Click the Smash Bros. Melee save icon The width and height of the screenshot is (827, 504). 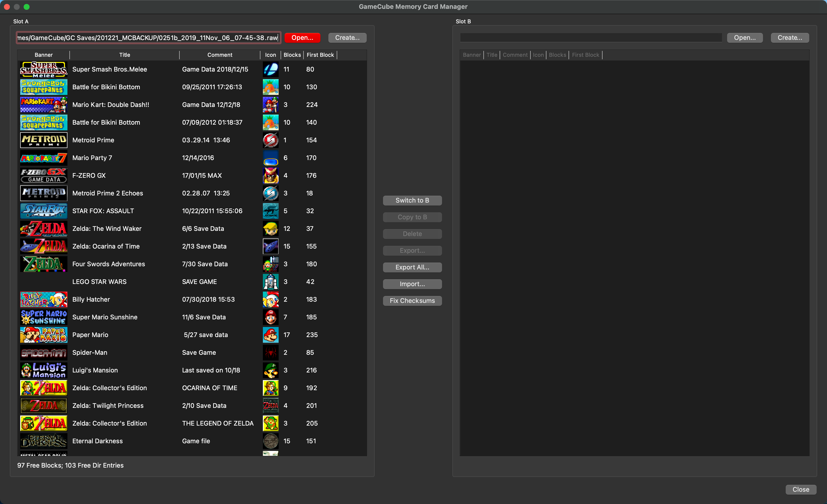coord(270,69)
